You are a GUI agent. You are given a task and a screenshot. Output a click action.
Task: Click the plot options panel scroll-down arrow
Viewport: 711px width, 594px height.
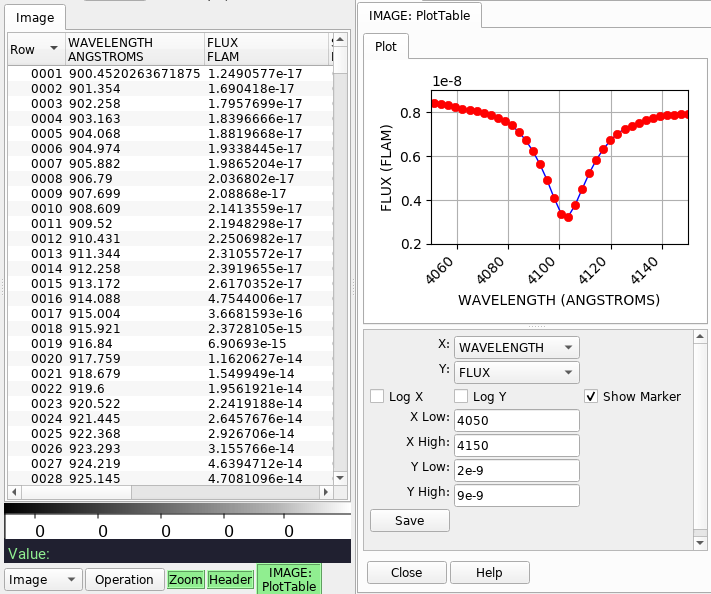700,543
